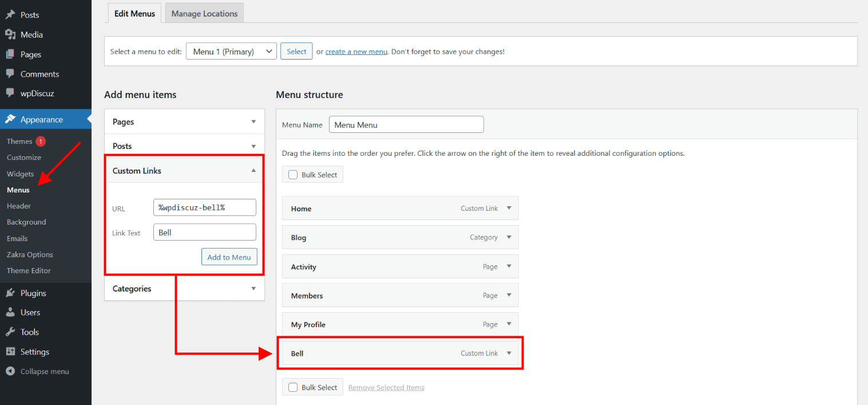Click the Media icon in sidebar
This screenshot has width=868, height=405.
click(x=10, y=35)
